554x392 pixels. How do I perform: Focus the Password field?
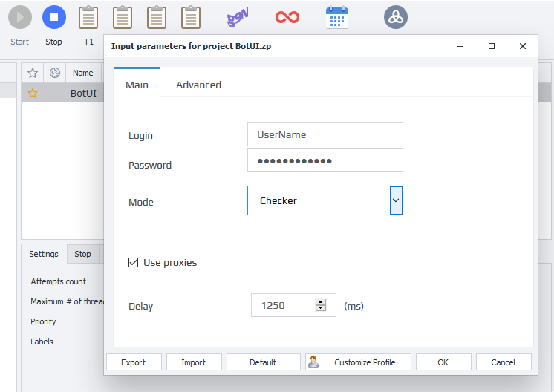tap(325, 160)
